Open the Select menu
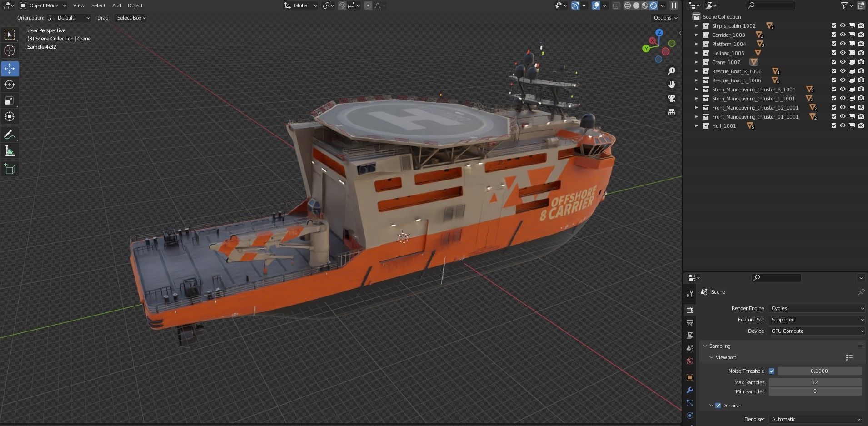 click(x=98, y=5)
